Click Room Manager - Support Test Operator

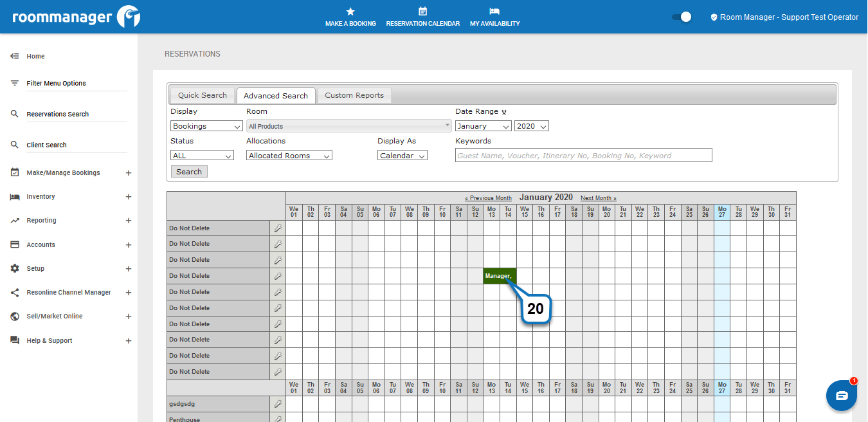(789, 17)
